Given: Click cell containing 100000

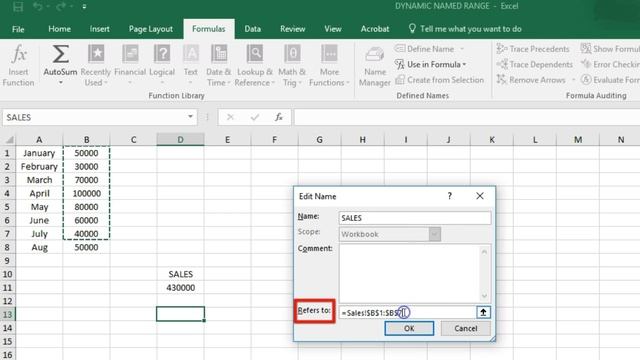Looking at the screenshot, I should [87, 193].
